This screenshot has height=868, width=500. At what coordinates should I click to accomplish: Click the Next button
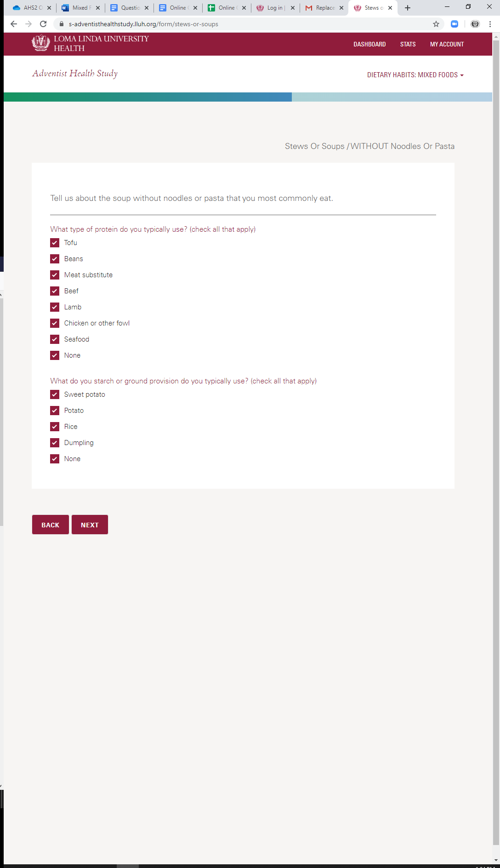click(90, 525)
